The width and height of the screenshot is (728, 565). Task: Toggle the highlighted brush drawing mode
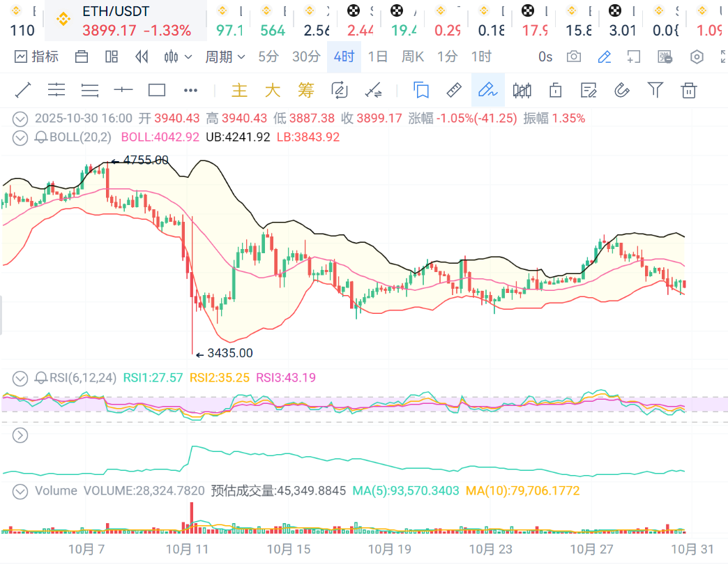coord(487,90)
